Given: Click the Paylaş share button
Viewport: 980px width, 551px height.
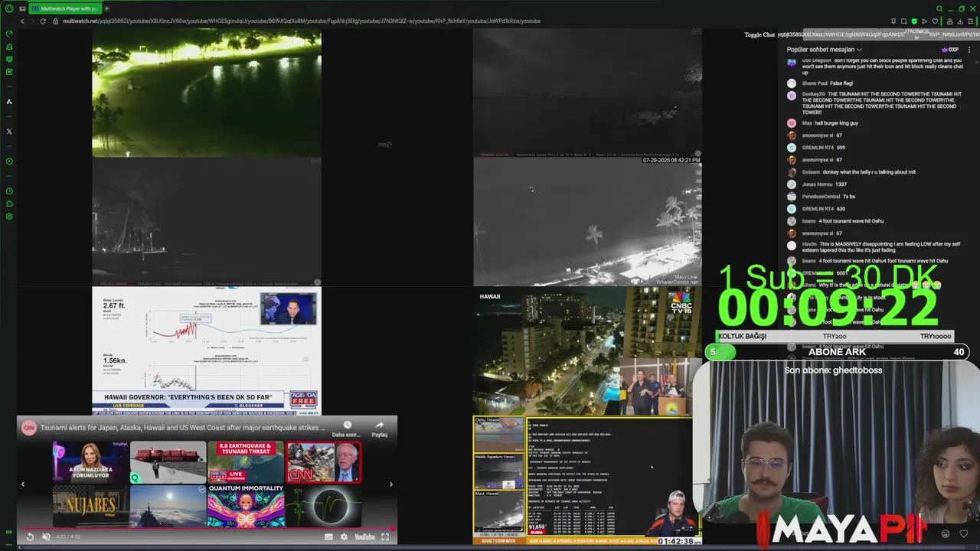Looking at the screenshot, I should pyautogui.click(x=380, y=429).
